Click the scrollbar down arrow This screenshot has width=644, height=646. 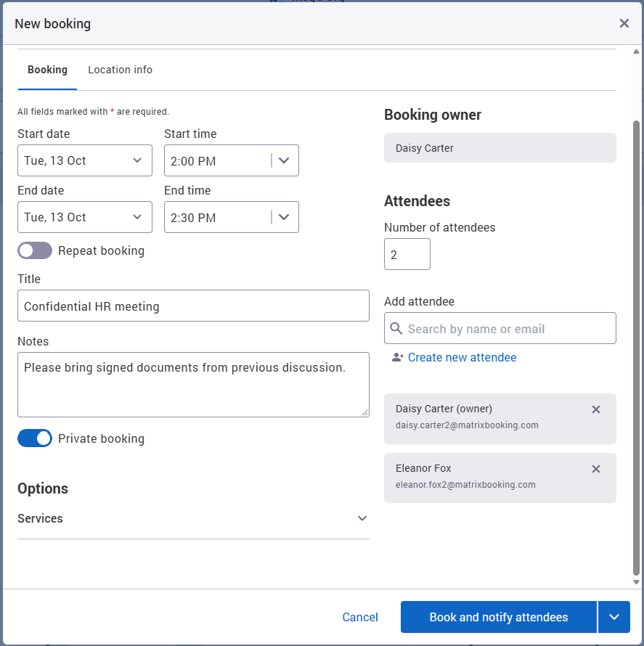[636, 582]
